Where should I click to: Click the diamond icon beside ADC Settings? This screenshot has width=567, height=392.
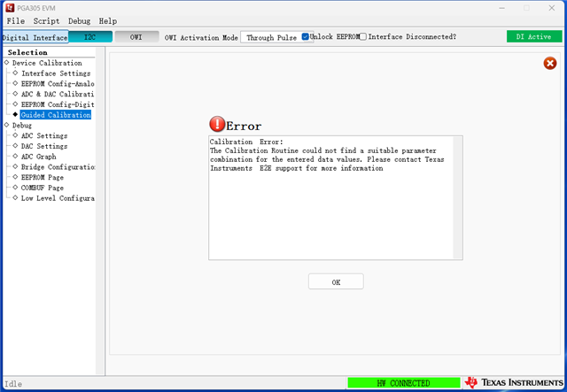tap(15, 135)
